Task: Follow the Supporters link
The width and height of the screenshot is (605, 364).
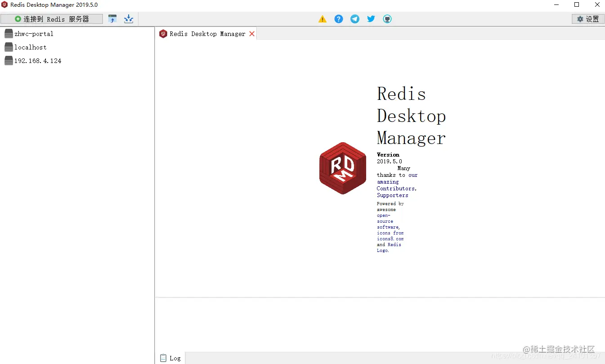Action: [x=393, y=195]
